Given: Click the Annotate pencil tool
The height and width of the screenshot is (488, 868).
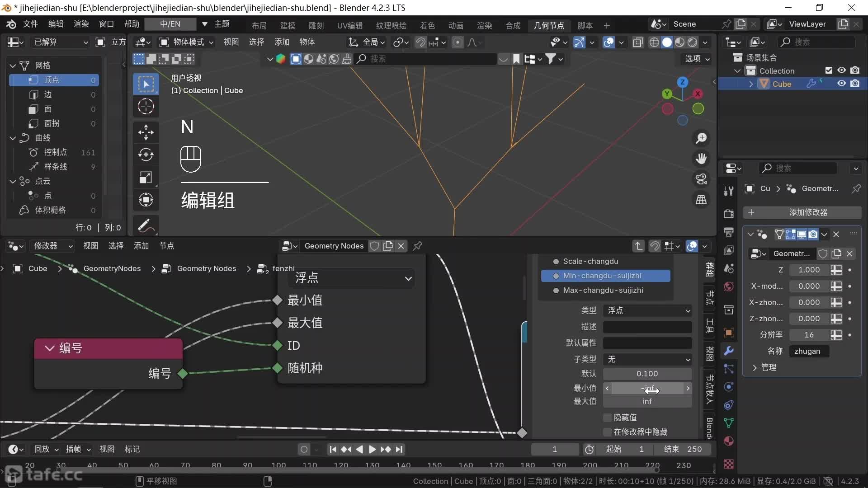Looking at the screenshot, I should point(146,225).
